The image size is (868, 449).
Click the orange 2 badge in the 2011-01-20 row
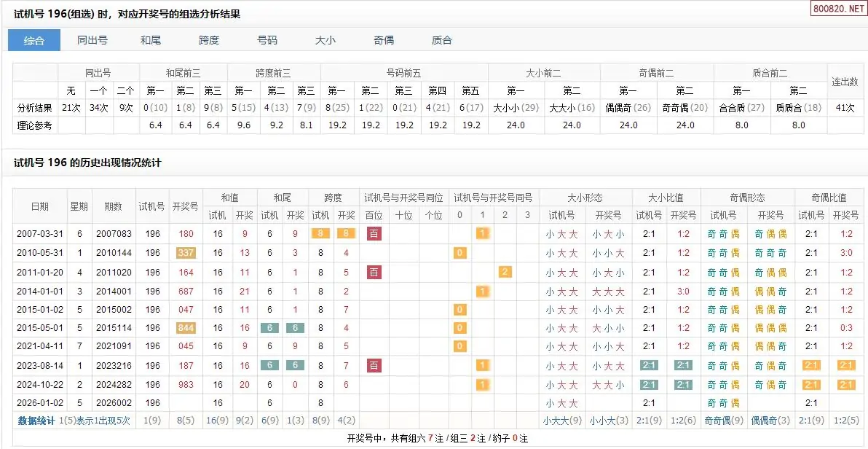[x=505, y=272]
